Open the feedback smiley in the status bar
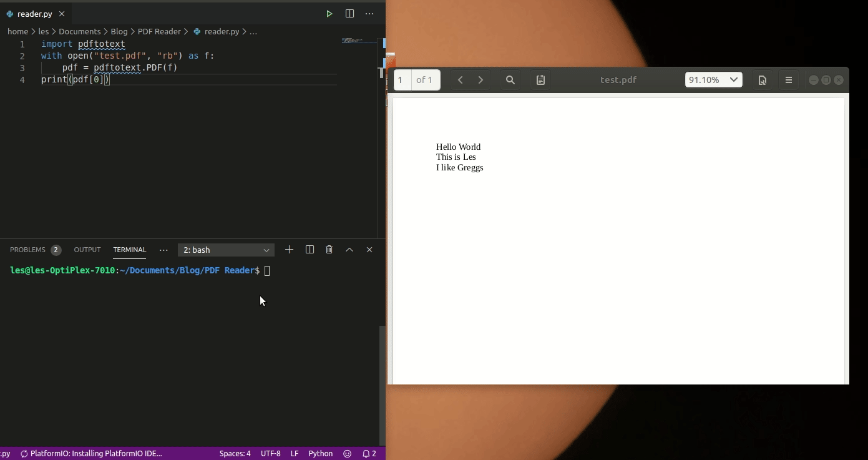This screenshot has width=868, height=460. pyautogui.click(x=347, y=453)
